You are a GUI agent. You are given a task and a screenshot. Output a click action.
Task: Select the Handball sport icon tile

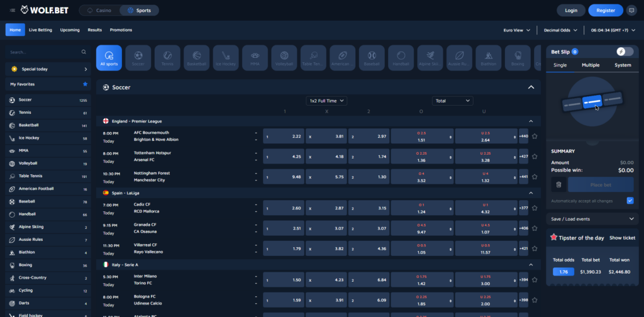point(401,58)
